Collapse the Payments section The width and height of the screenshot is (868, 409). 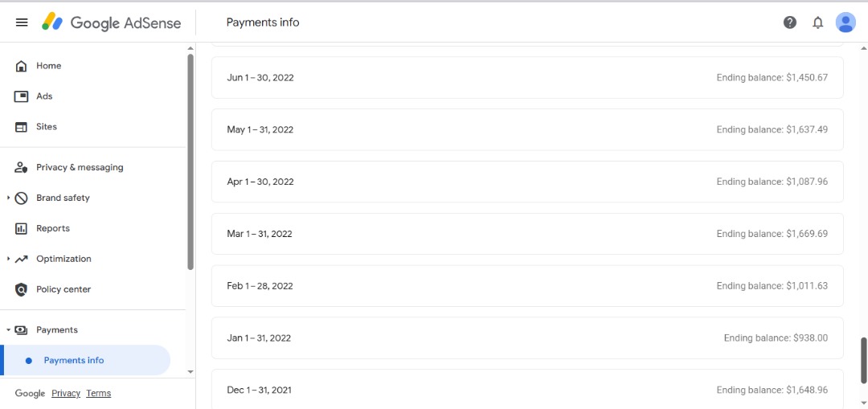pyautogui.click(x=9, y=330)
